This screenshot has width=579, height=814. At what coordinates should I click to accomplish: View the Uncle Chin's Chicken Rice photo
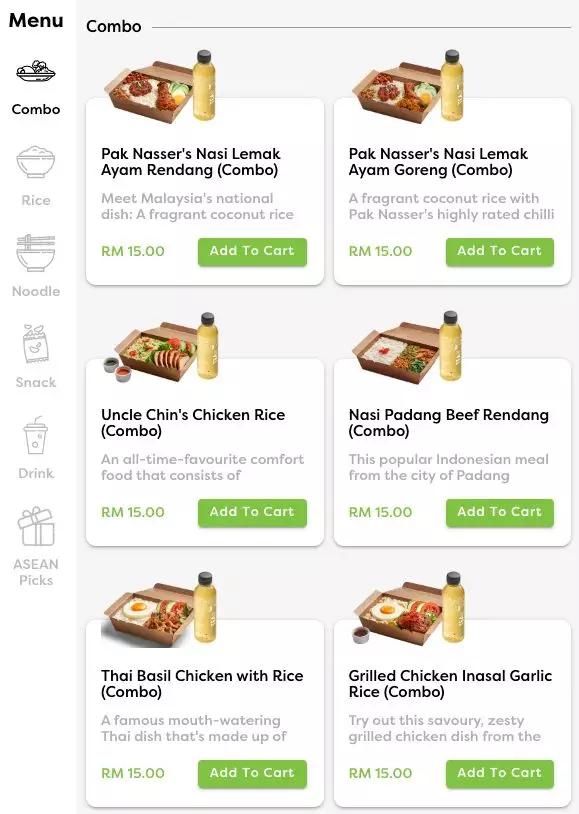click(160, 348)
